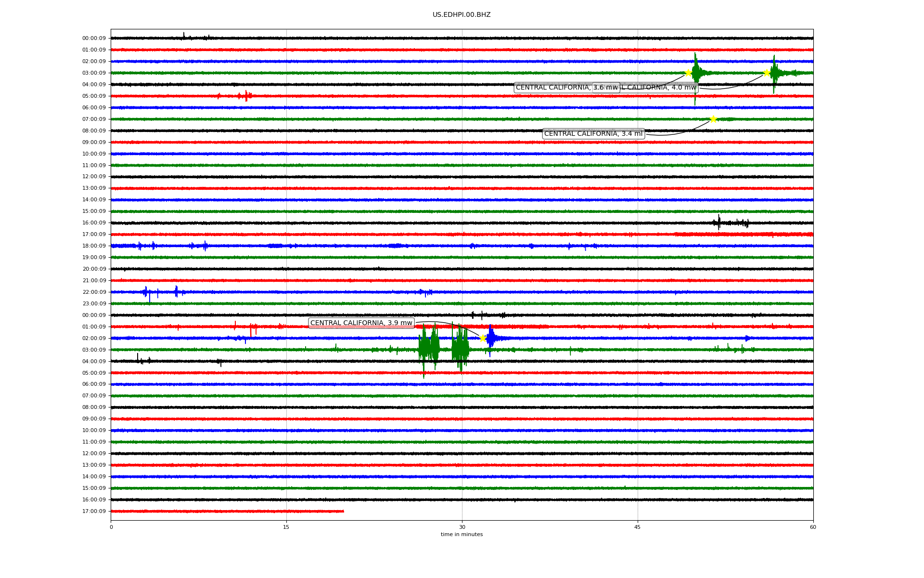Click the CALIFORNIA, 4.0 mw annotation label

click(x=660, y=88)
